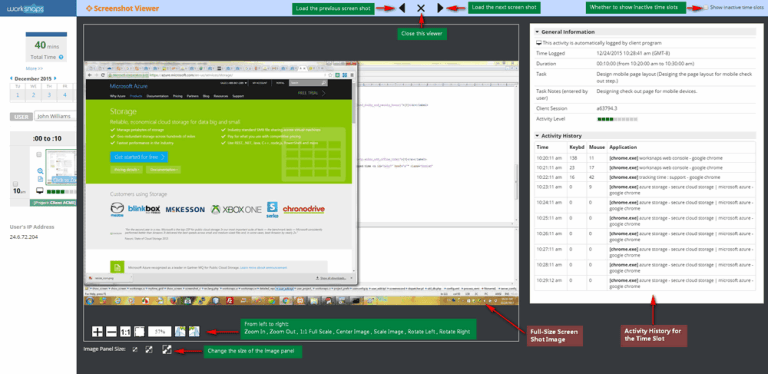Click Get started for free on Azure page
The image size is (768, 374).
pos(139,157)
